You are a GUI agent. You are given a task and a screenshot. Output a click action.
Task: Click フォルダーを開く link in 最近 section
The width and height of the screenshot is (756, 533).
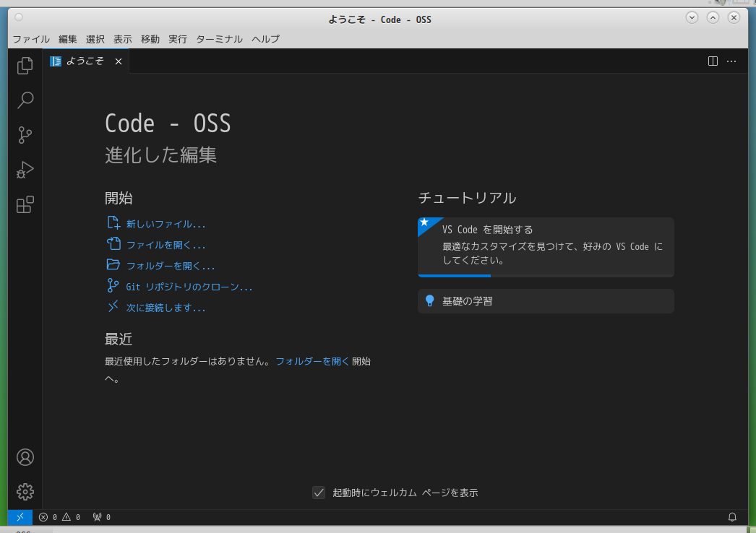(312, 361)
